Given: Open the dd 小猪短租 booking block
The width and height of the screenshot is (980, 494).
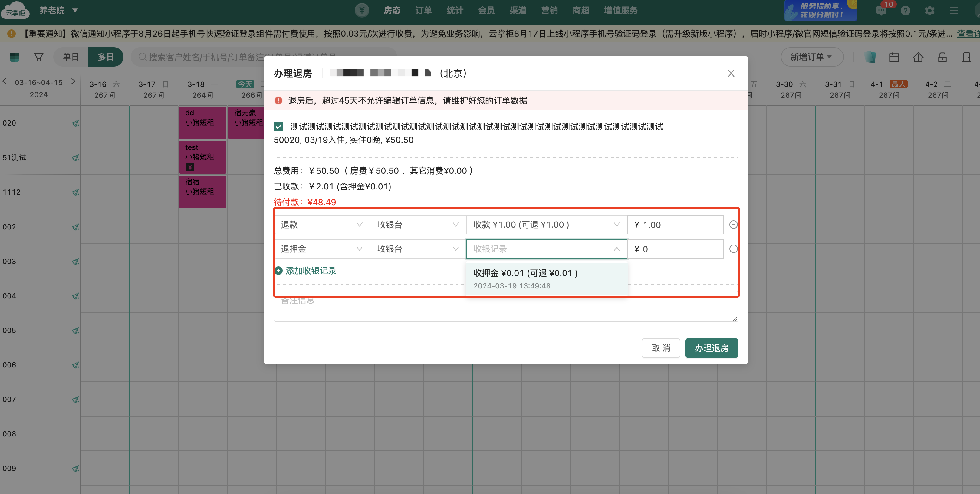Looking at the screenshot, I should coord(203,123).
